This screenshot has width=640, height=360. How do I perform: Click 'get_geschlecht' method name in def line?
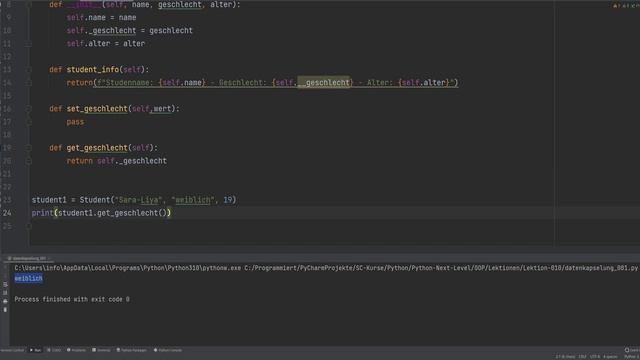coord(97,148)
